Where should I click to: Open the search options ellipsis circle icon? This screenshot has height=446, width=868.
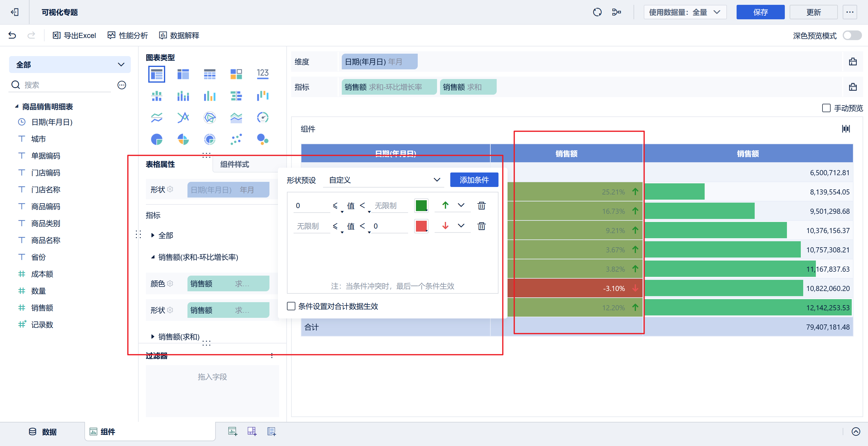(x=122, y=85)
